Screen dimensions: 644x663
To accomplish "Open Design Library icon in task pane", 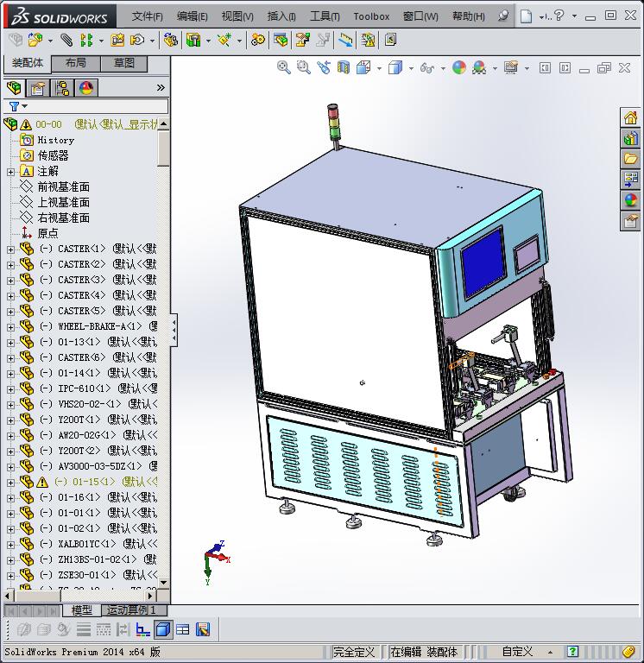I will [630, 138].
